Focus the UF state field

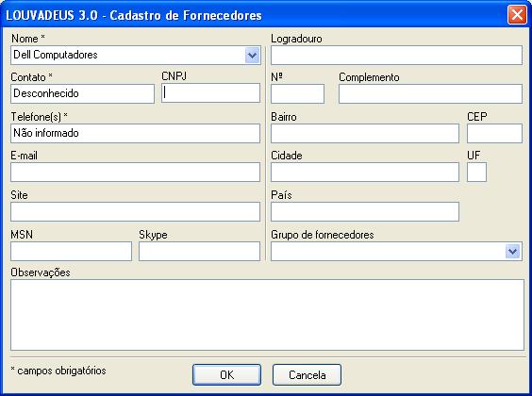click(x=476, y=173)
